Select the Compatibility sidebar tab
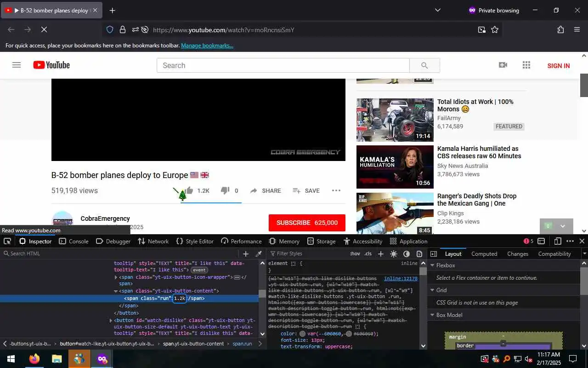Viewport: 588px width, 368px height. click(x=554, y=253)
